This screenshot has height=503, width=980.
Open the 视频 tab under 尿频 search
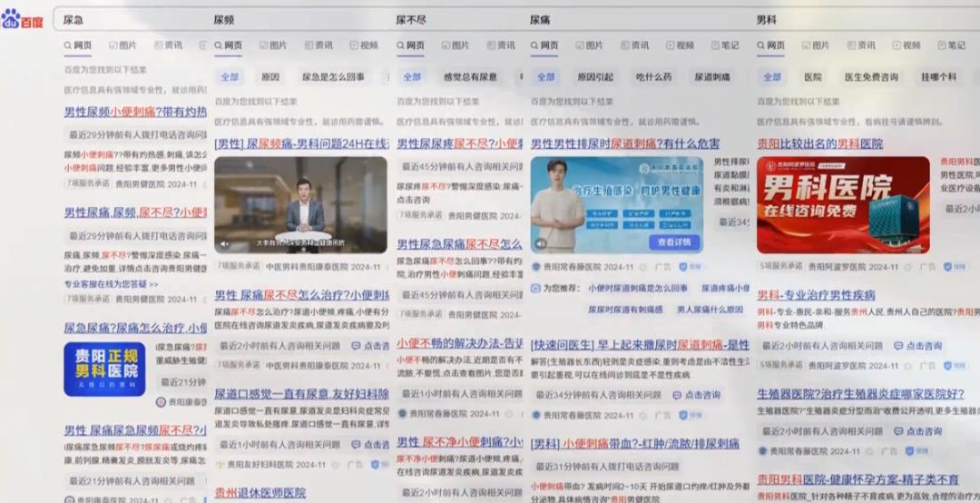click(x=364, y=45)
